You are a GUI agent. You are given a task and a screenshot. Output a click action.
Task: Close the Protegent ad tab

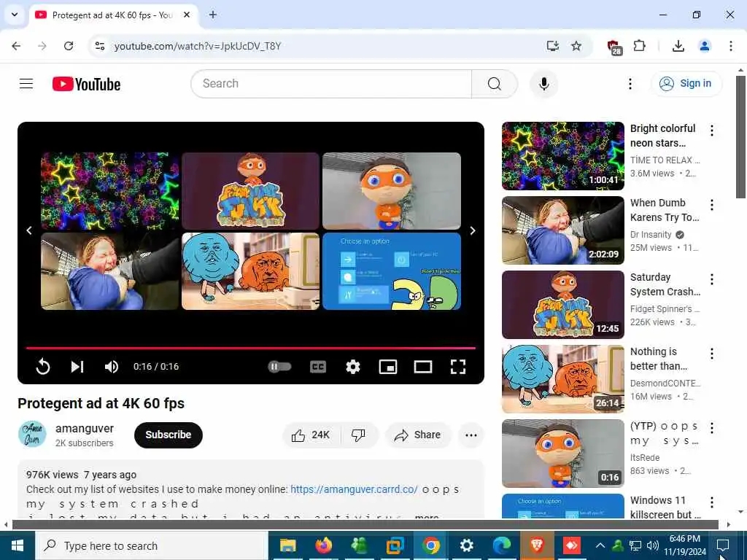point(187,15)
